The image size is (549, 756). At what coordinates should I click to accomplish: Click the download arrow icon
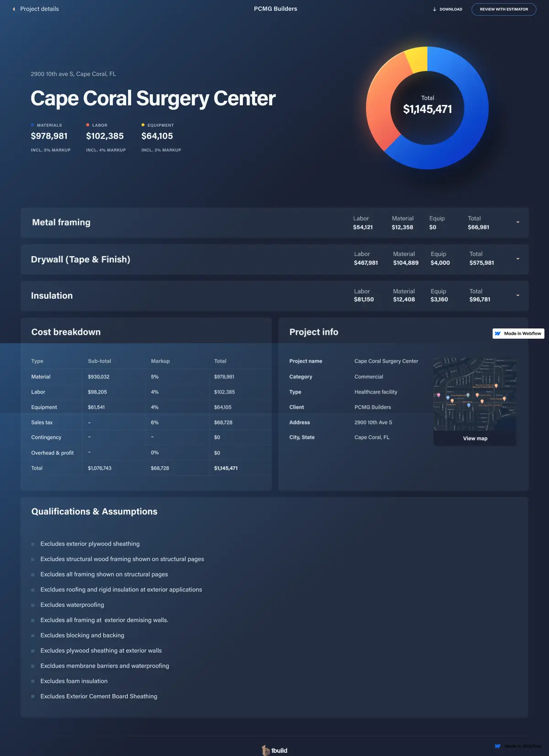[x=435, y=9]
